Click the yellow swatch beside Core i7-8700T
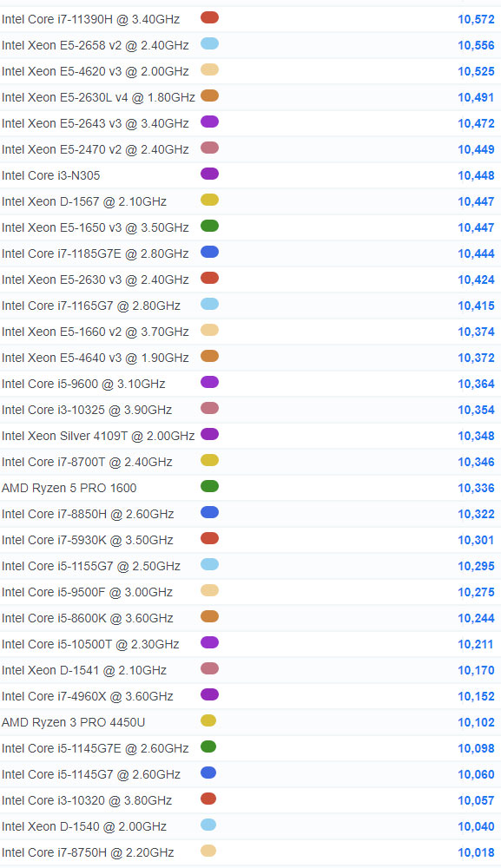The image size is (501, 868). pyautogui.click(x=209, y=460)
